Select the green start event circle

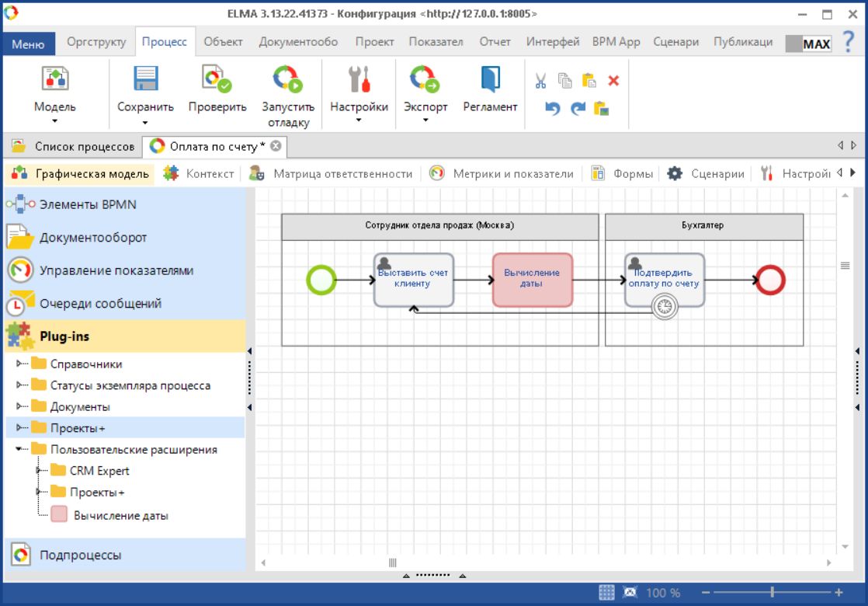pyautogui.click(x=321, y=280)
